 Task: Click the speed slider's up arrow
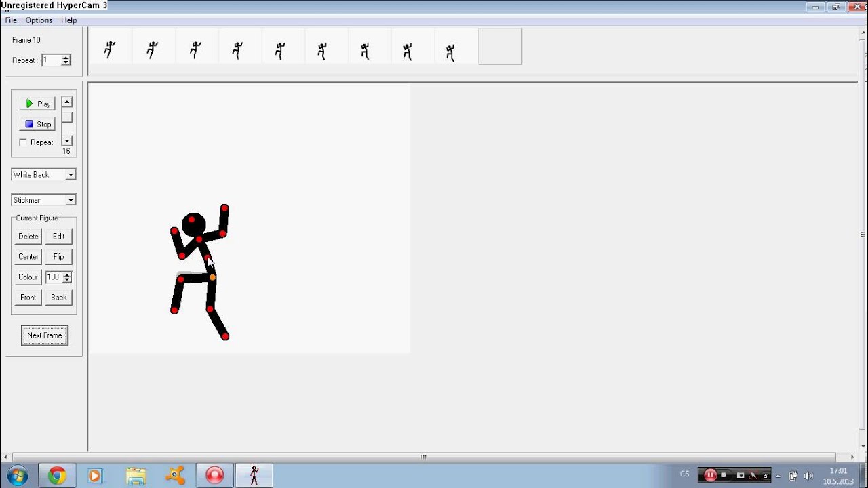coord(66,102)
